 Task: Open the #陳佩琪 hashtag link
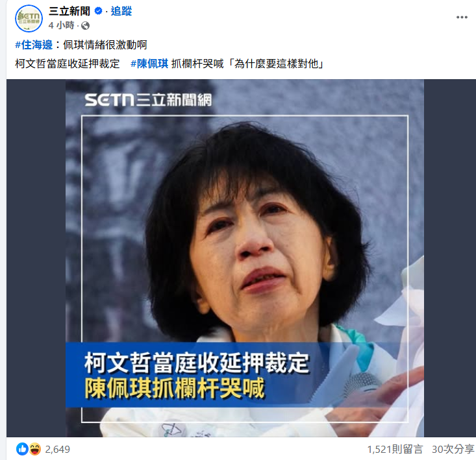click(149, 64)
